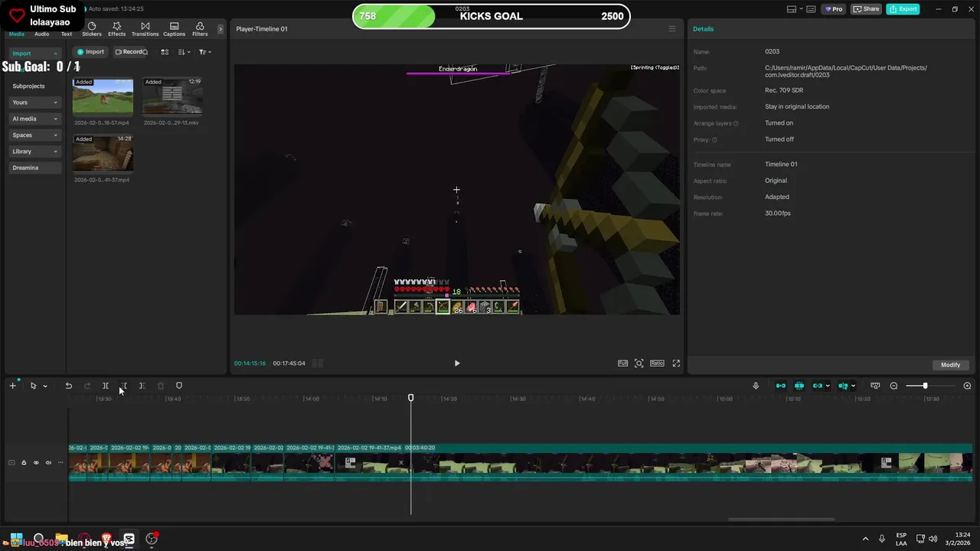Image resolution: width=980 pixels, height=551 pixels.
Task: Open the Filters panel
Action: pyautogui.click(x=200, y=29)
